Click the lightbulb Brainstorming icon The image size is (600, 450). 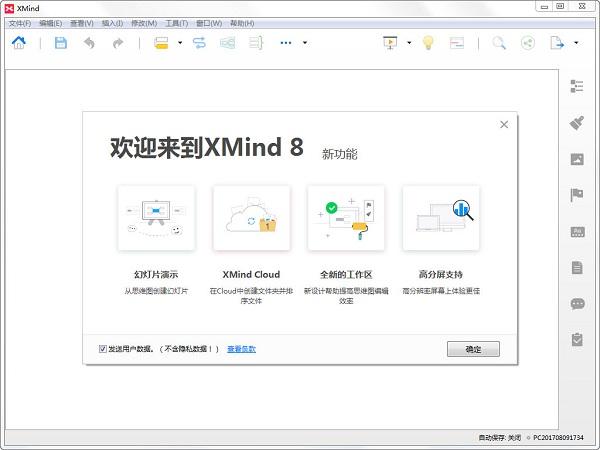point(427,43)
